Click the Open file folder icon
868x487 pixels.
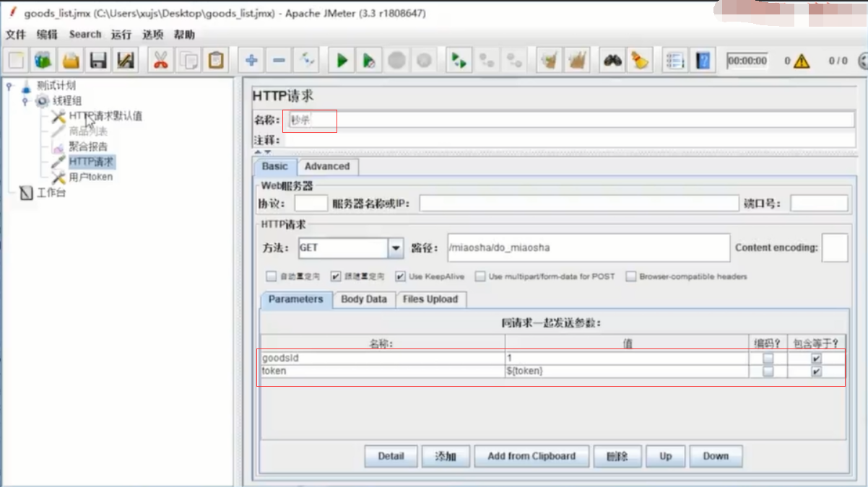(x=71, y=61)
